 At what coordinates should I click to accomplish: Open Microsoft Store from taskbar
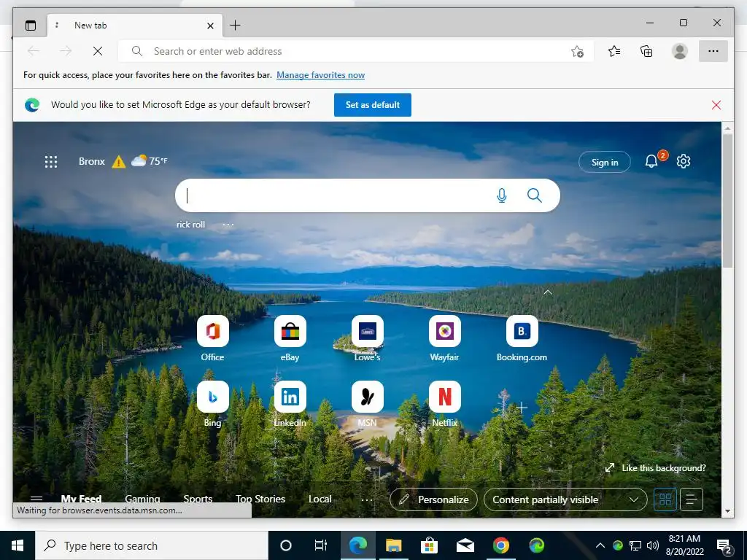coord(429,545)
